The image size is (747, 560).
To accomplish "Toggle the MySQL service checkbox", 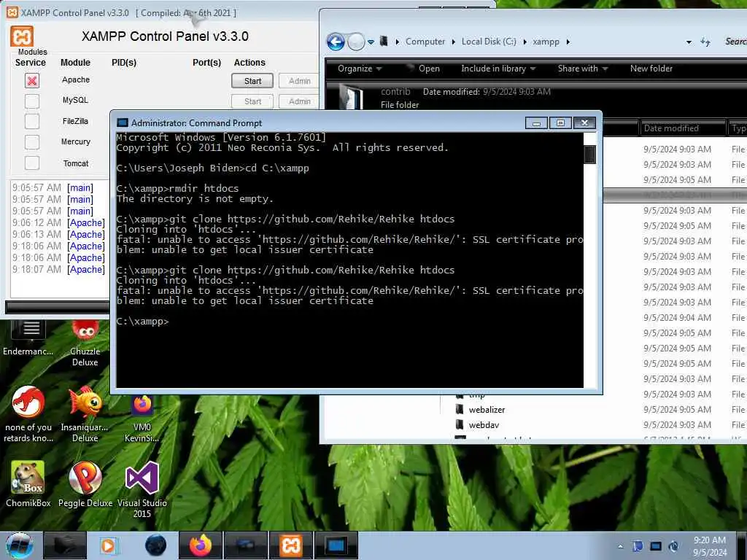I will [32, 101].
